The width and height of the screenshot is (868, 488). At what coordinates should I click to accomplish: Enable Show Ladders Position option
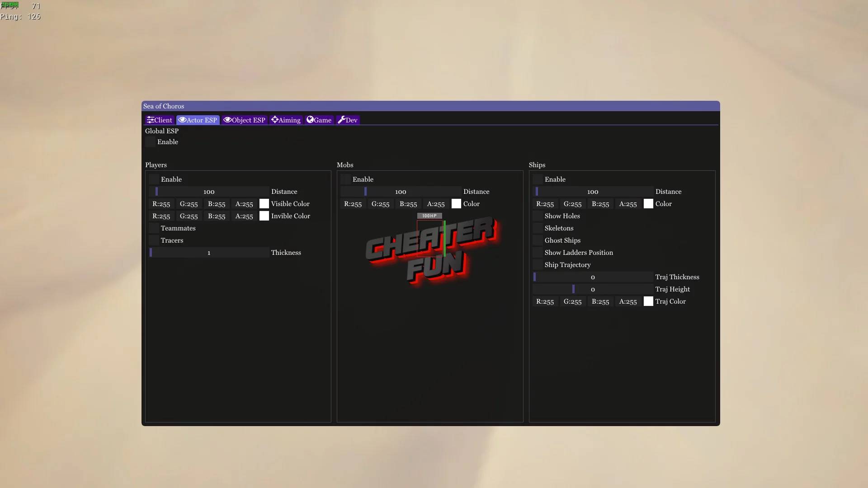(537, 253)
